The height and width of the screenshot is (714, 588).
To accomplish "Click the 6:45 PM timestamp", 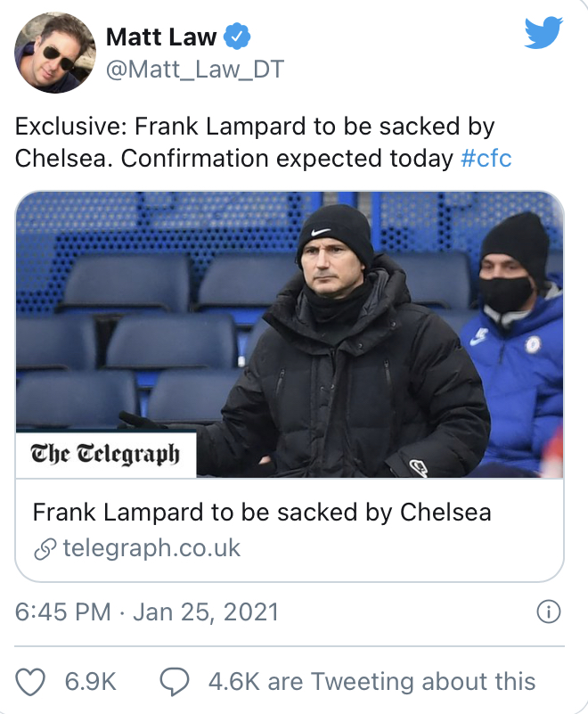I will click(62, 612).
